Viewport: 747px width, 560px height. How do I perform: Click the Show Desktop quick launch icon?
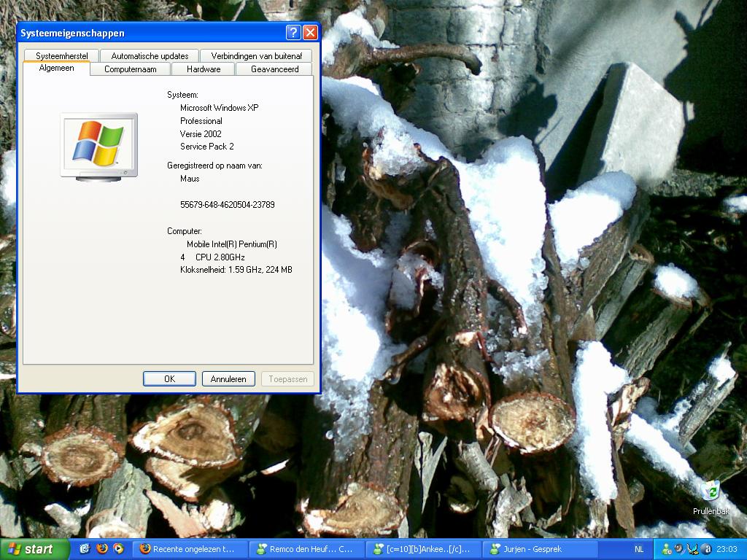[x=85, y=549]
